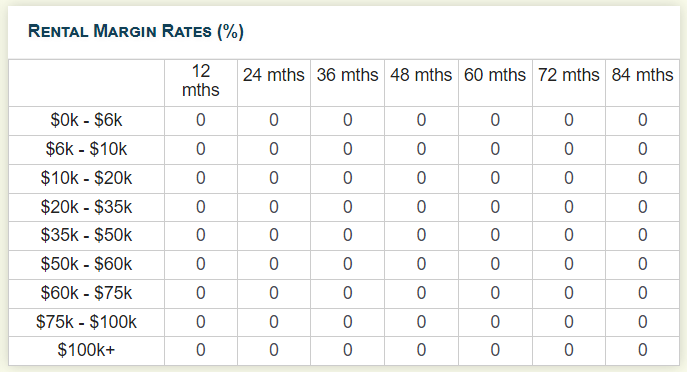Click the $6k - $10k row label

[x=86, y=149]
